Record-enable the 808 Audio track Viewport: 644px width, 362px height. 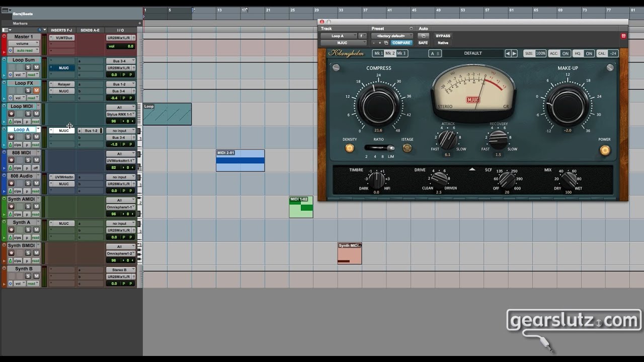(x=11, y=184)
